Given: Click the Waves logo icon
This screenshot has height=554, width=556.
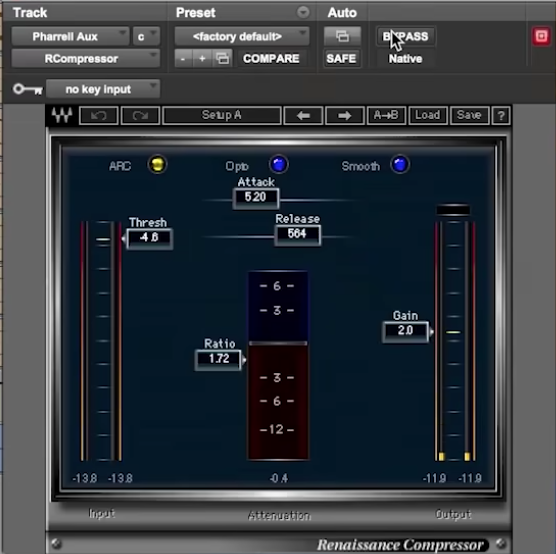Looking at the screenshot, I should coord(62,115).
